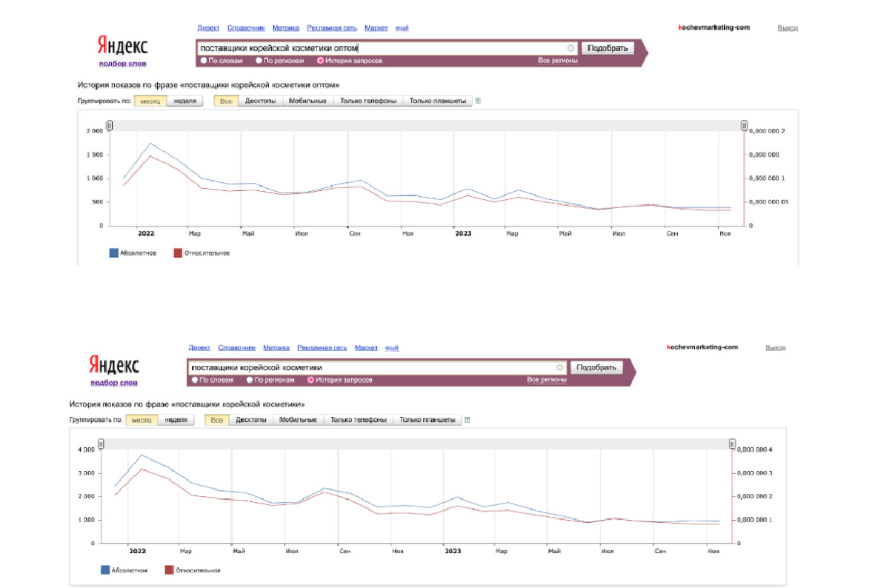Click the blue 'Абсолютное' legend square under the 2 000-scale chart
The image size is (889, 588).
coord(114,253)
